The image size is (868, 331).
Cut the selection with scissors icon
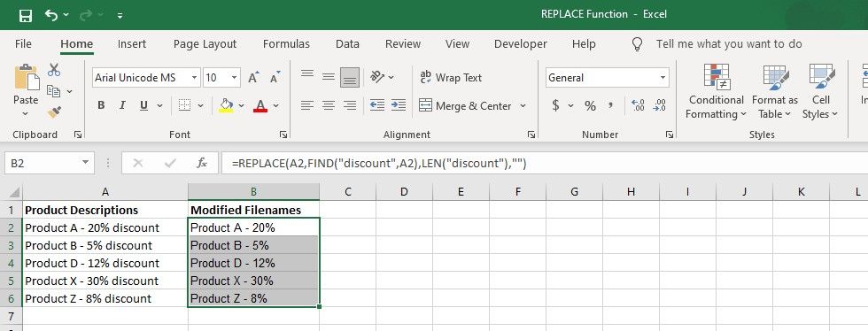[x=54, y=70]
